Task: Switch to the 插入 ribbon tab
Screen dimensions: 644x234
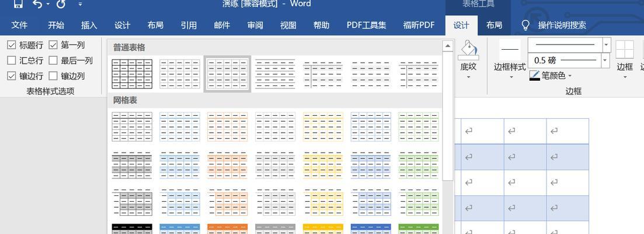Action: click(x=89, y=26)
